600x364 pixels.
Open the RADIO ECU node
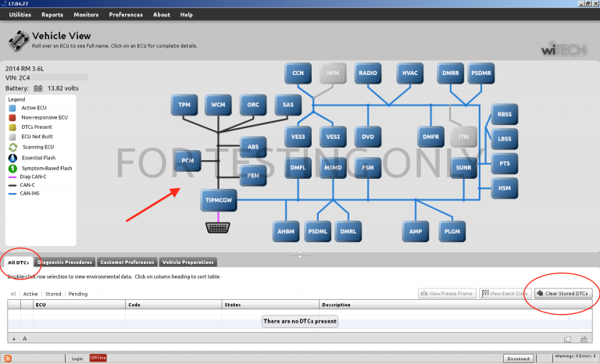pos(368,73)
